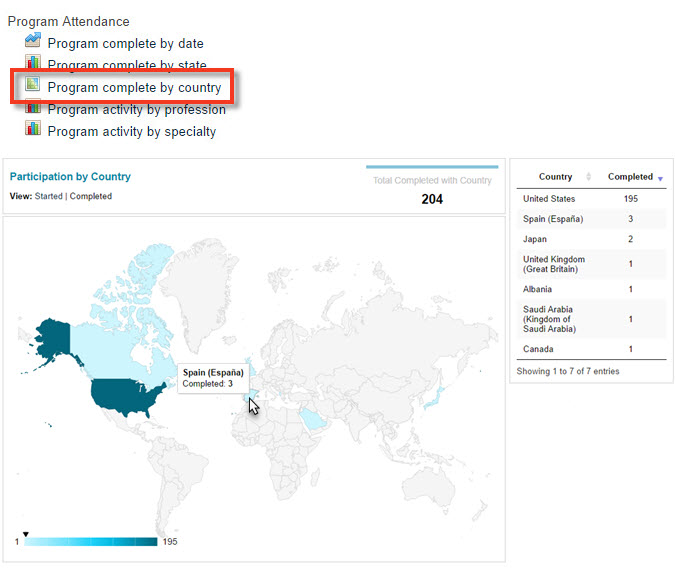Open Program complete by date report
This screenshot has height=575, width=675.
125,43
